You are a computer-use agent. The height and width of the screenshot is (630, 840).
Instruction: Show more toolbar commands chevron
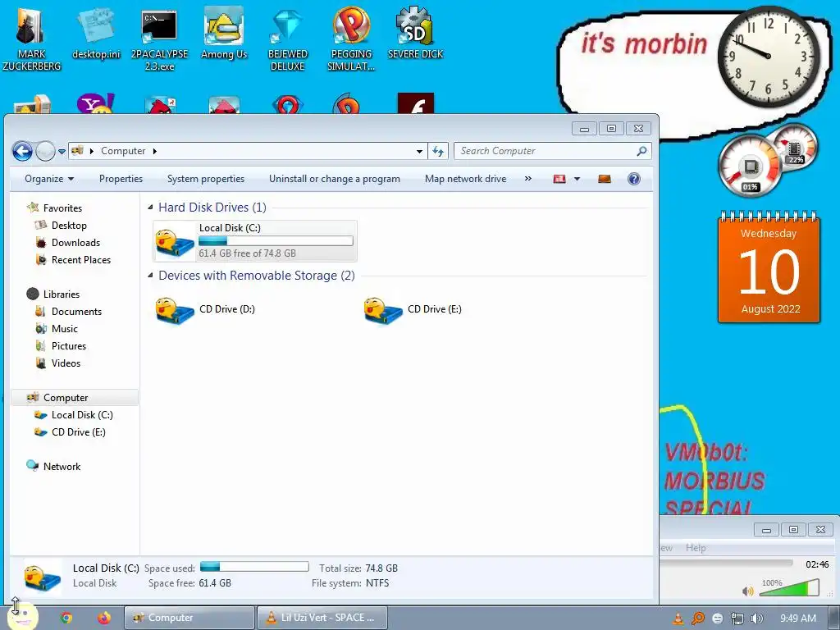(x=527, y=179)
